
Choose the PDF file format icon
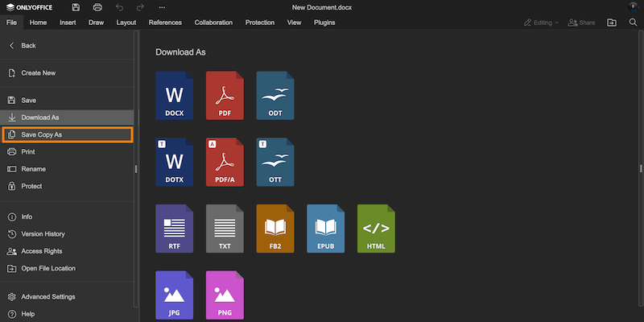pyautogui.click(x=225, y=97)
